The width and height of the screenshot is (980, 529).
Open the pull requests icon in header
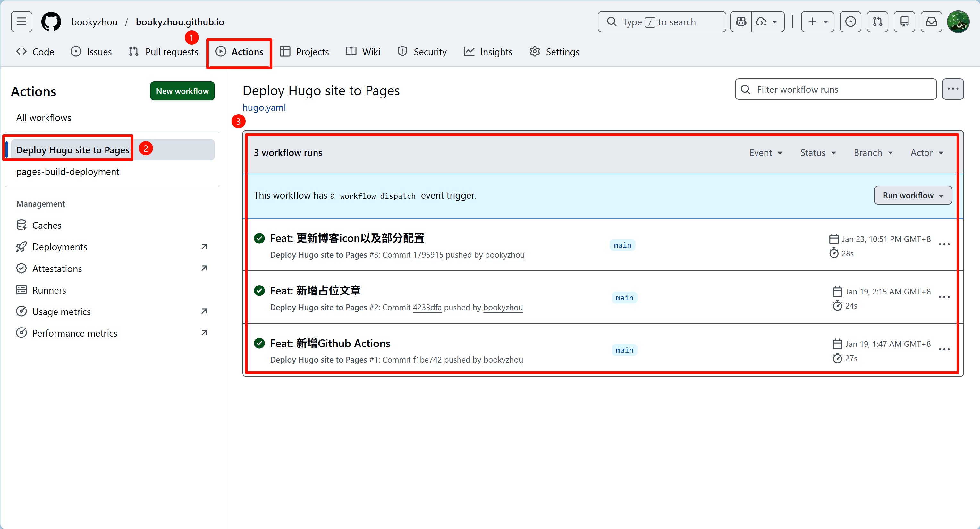[x=877, y=22]
